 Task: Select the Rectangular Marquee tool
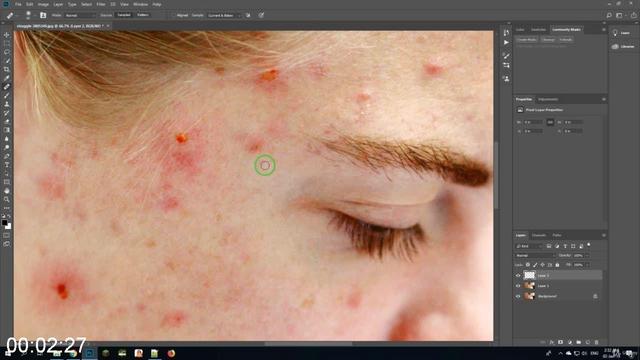pos(7,43)
